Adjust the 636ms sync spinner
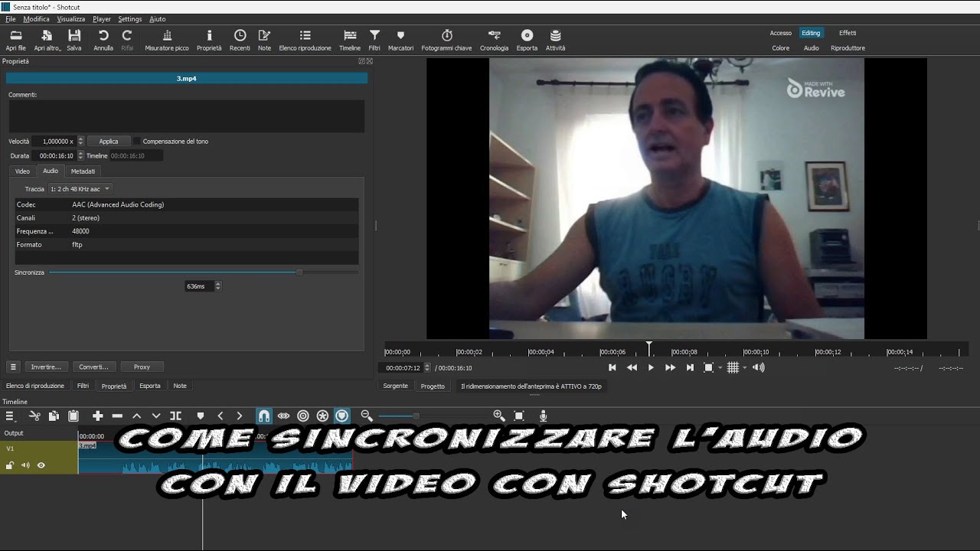Image resolution: width=980 pixels, height=551 pixels. (217, 286)
